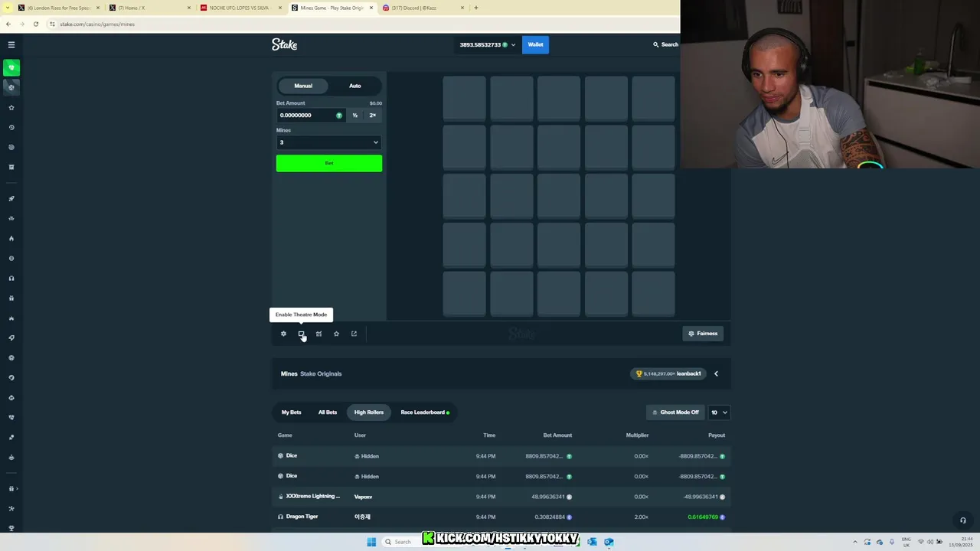Open the pop-out game window icon

click(354, 334)
